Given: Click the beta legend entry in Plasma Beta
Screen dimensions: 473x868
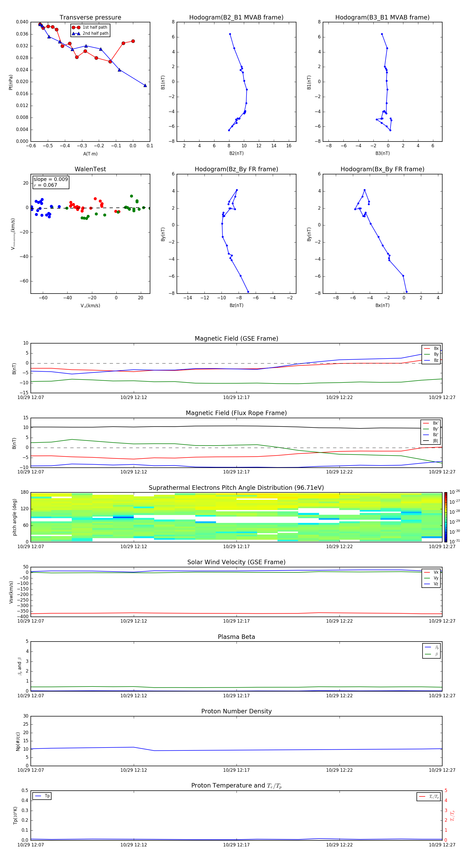Looking at the screenshot, I should click(x=431, y=654).
